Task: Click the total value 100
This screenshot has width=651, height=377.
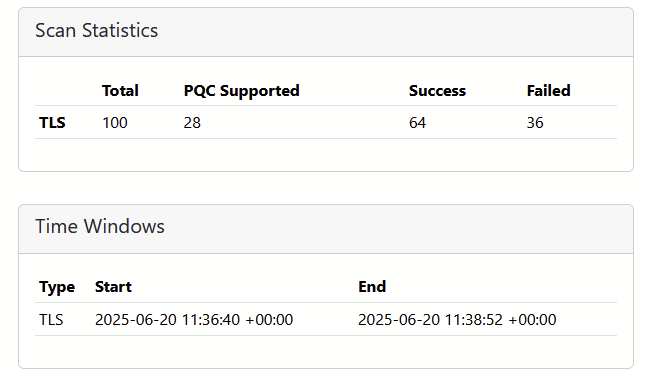Action: (x=115, y=122)
